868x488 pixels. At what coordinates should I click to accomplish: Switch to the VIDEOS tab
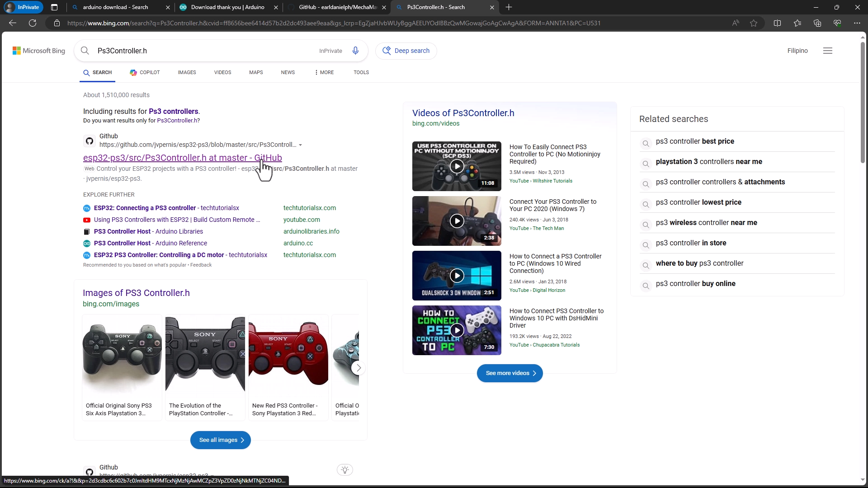[x=222, y=72]
